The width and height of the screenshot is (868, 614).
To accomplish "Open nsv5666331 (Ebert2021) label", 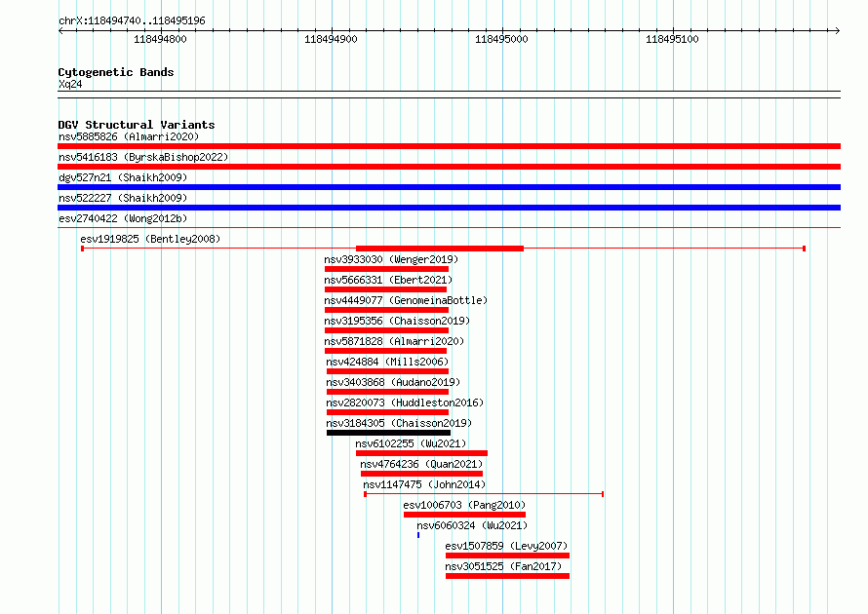I will (388, 280).
